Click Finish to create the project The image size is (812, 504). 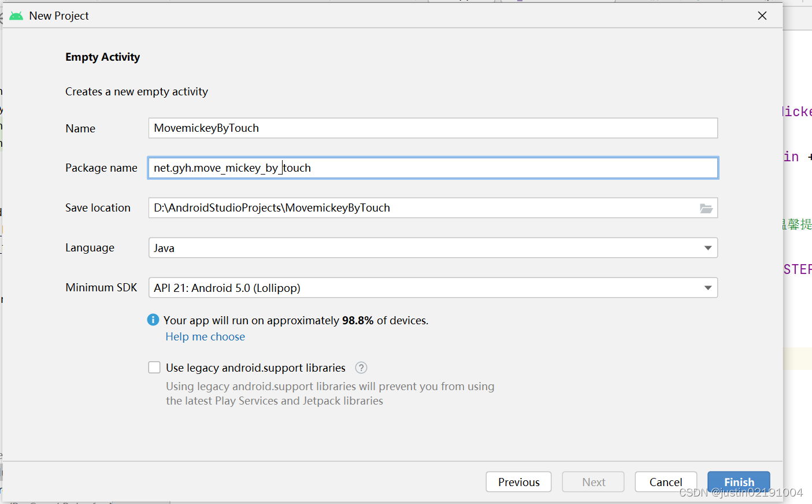click(739, 482)
